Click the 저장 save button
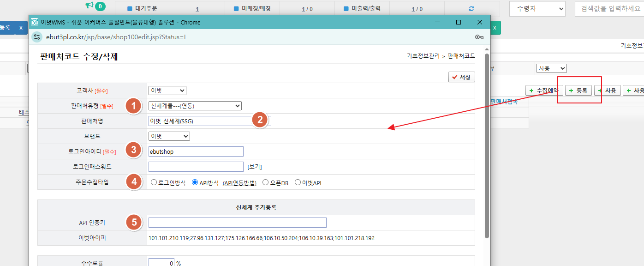Screen dimensions: 644x266 pyautogui.click(x=462, y=77)
